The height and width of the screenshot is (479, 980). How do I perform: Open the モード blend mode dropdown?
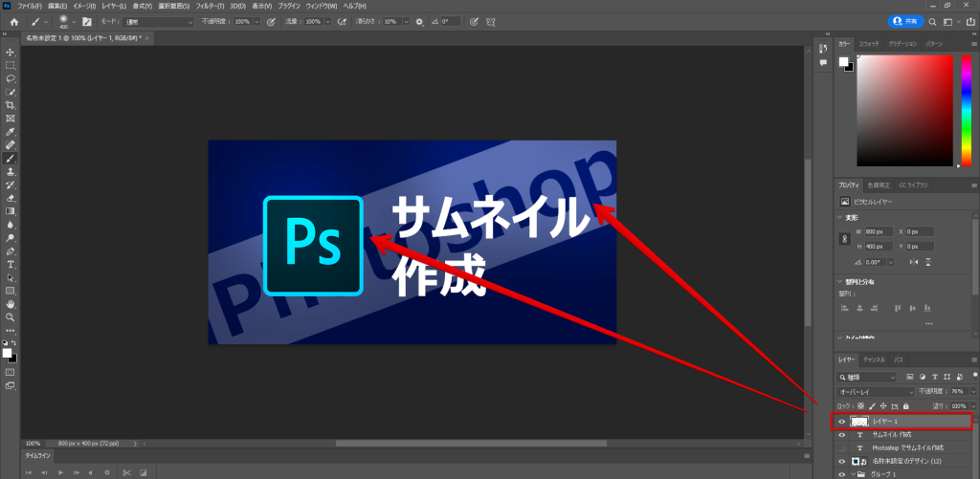[159, 21]
